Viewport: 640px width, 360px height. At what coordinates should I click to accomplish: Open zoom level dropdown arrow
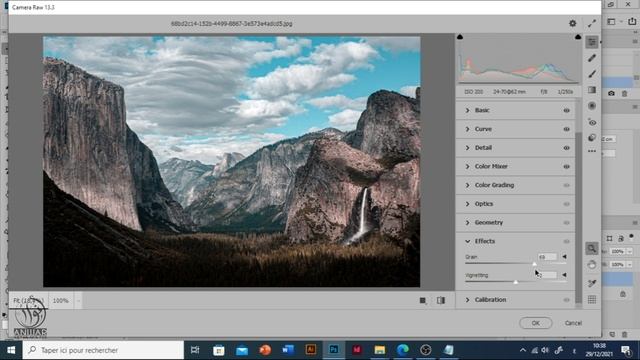click(x=78, y=301)
